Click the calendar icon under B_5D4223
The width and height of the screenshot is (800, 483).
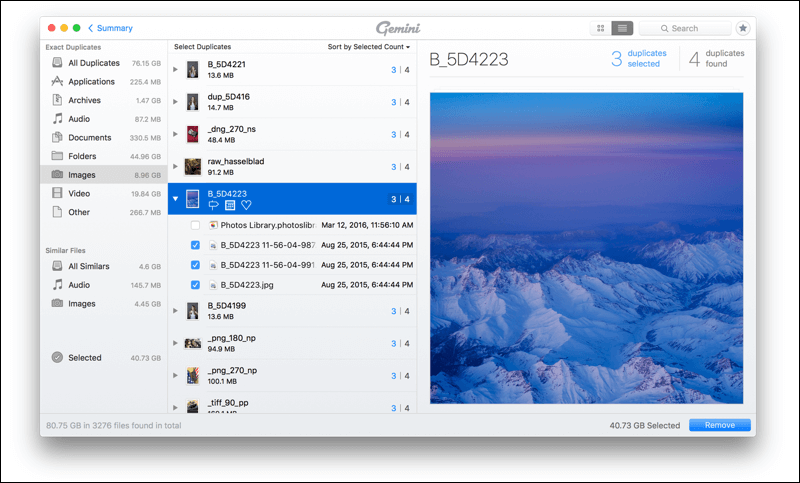230,205
